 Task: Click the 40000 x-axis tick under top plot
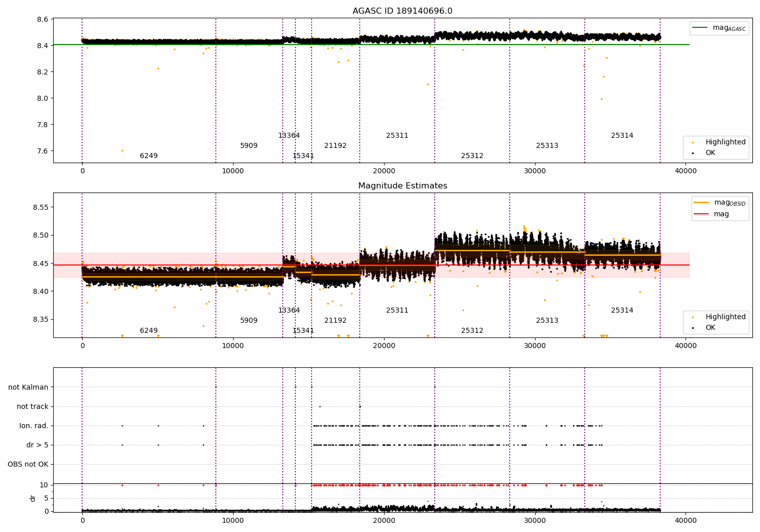click(x=686, y=171)
